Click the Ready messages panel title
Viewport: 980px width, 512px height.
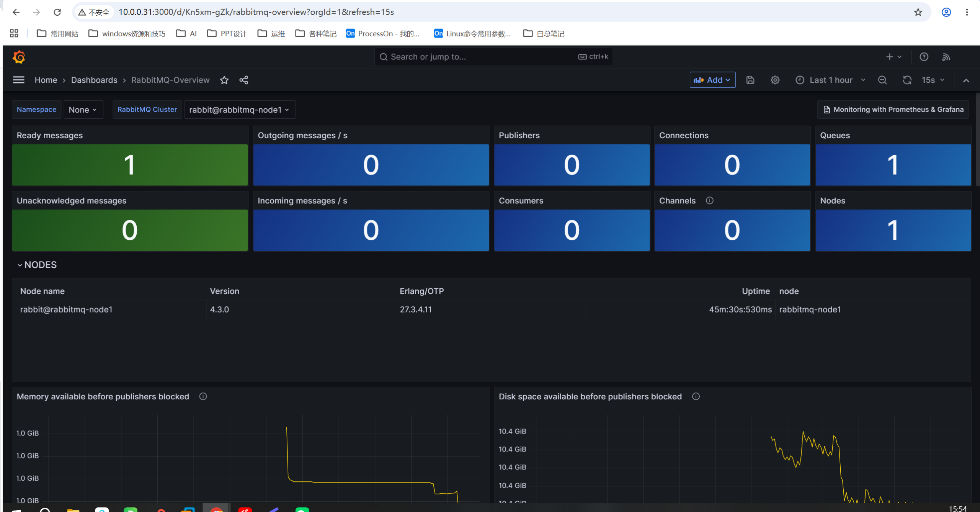tap(50, 136)
